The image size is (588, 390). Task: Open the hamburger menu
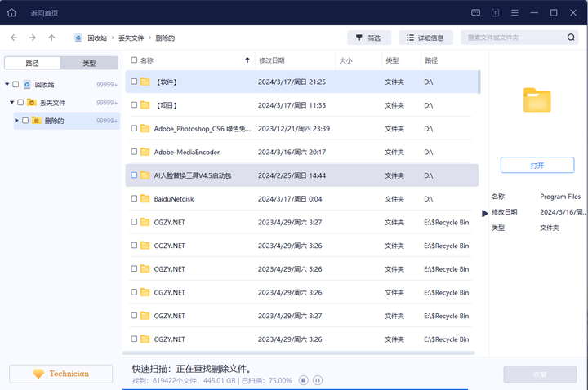click(514, 13)
